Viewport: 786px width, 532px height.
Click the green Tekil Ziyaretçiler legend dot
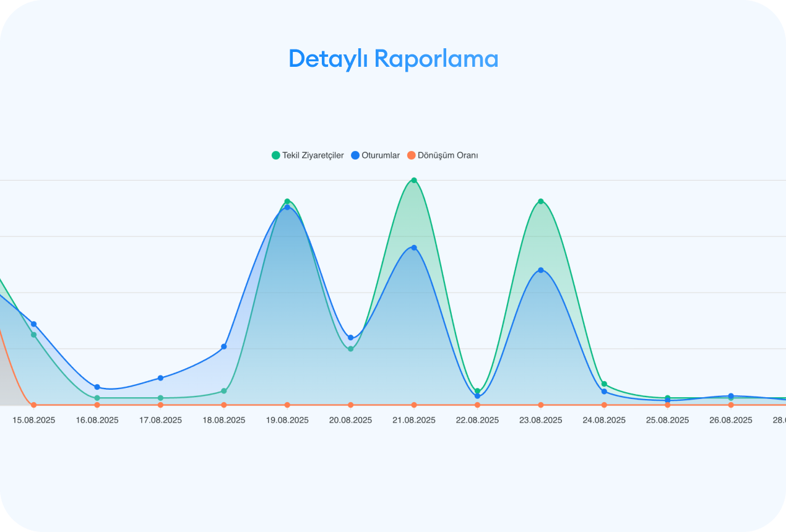pyautogui.click(x=276, y=155)
